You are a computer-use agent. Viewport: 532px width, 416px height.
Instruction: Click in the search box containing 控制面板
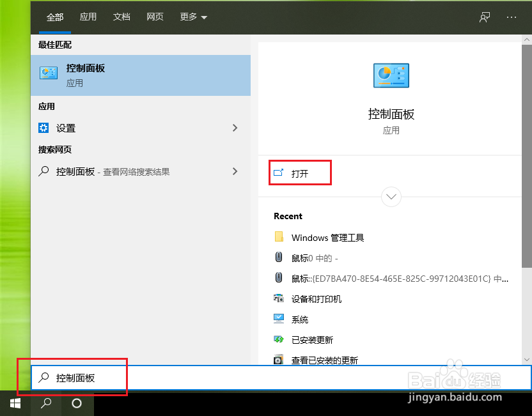point(281,378)
